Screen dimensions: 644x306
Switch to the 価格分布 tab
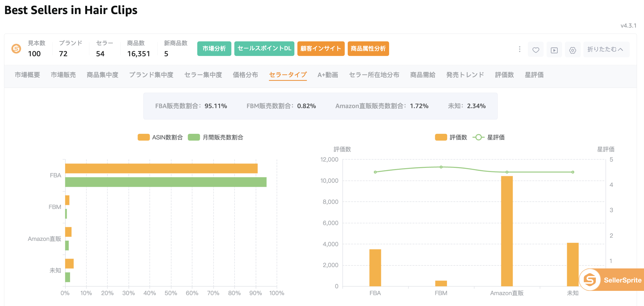(x=245, y=75)
